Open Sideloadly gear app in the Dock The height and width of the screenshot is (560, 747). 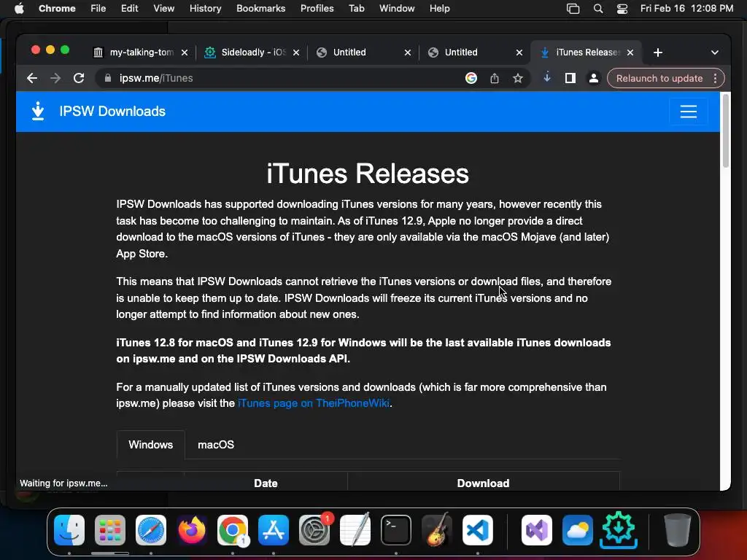(x=619, y=529)
